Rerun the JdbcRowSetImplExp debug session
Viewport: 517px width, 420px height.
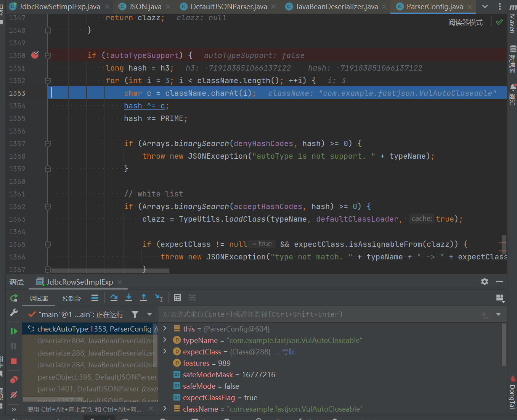[14, 298]
